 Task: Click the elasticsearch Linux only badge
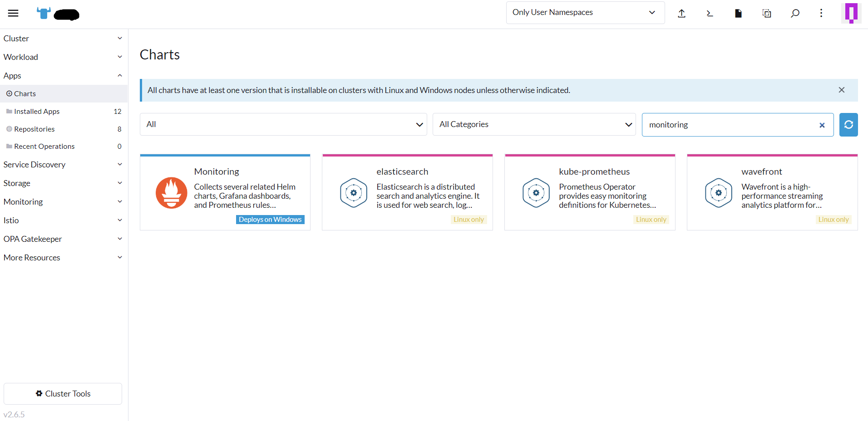[x=469, y=220]
